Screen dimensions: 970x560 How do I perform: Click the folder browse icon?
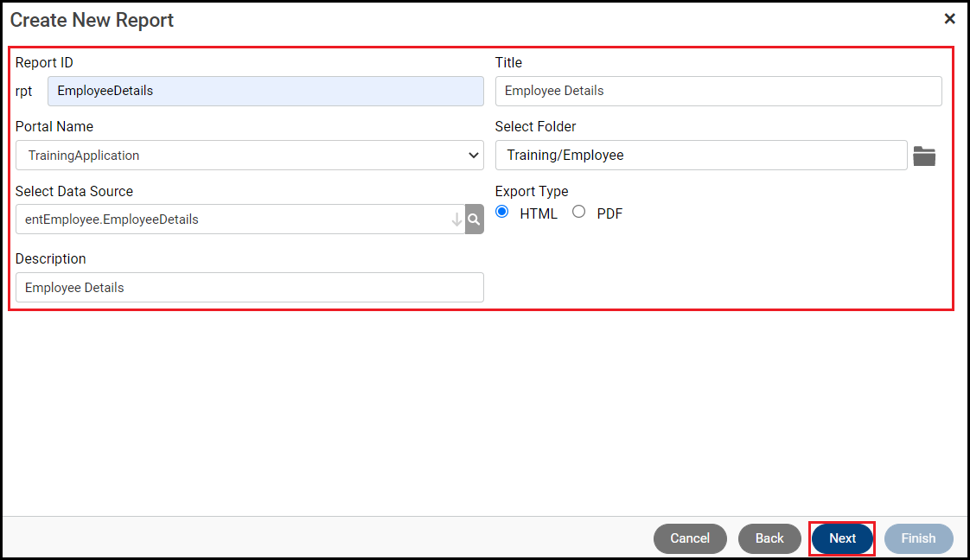click(x=924, y=156)
